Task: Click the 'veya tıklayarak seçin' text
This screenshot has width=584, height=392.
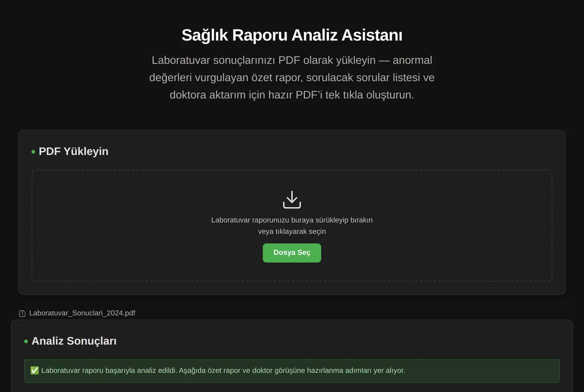Action: click(x=292, y=232)
